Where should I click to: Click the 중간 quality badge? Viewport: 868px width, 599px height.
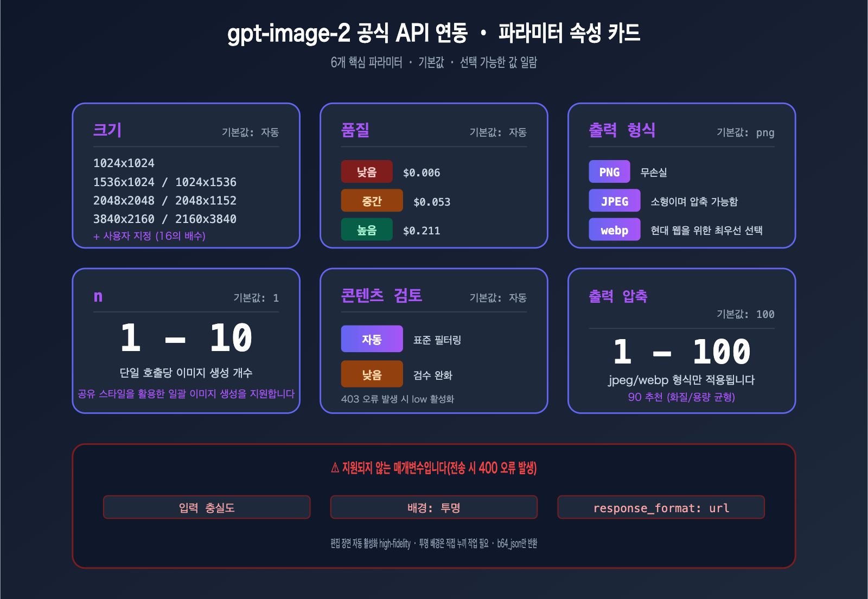click(372, 200)
